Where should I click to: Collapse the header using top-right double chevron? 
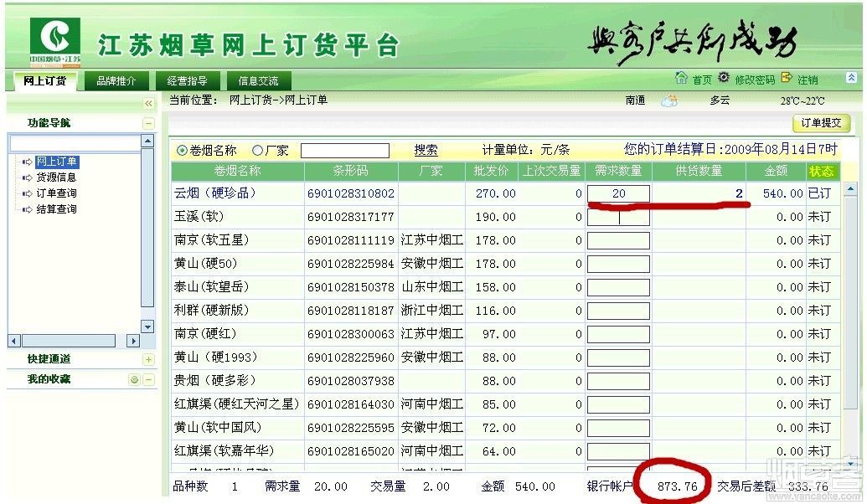click(852, 78)
